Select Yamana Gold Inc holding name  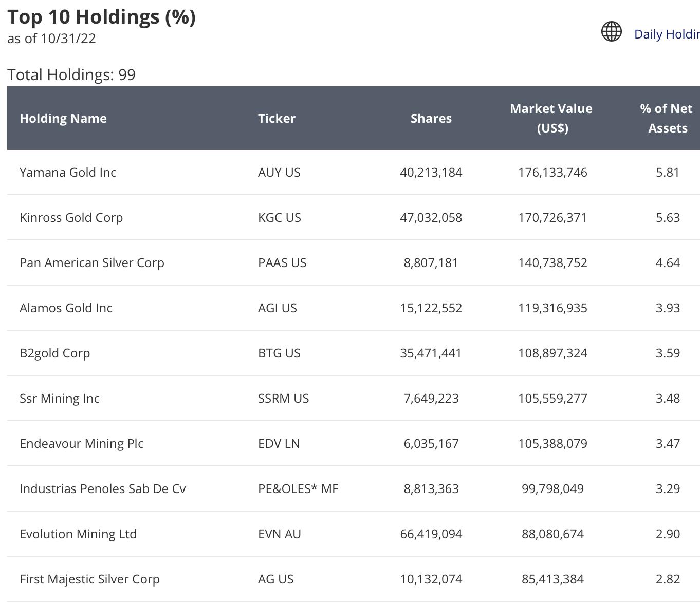coord(68,172)
